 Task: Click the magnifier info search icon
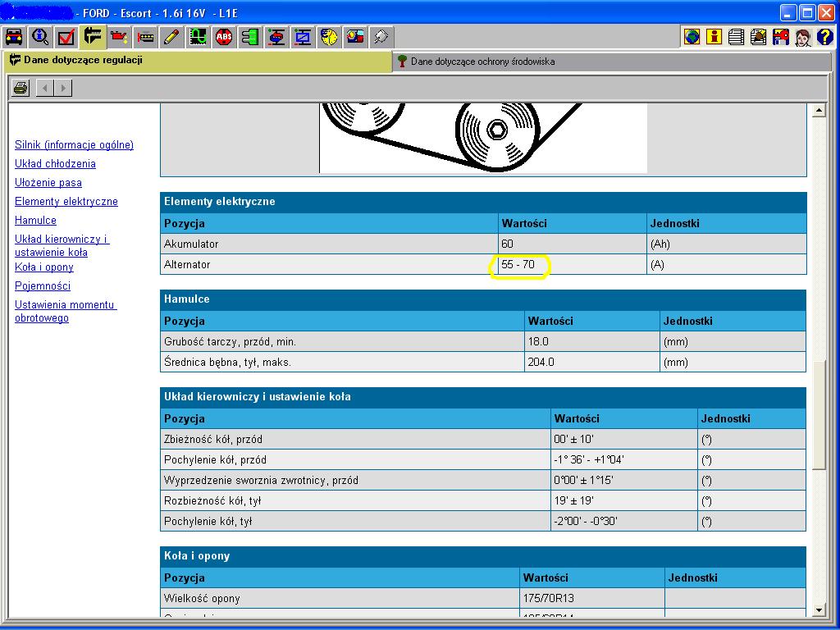(x=40, y=37)
